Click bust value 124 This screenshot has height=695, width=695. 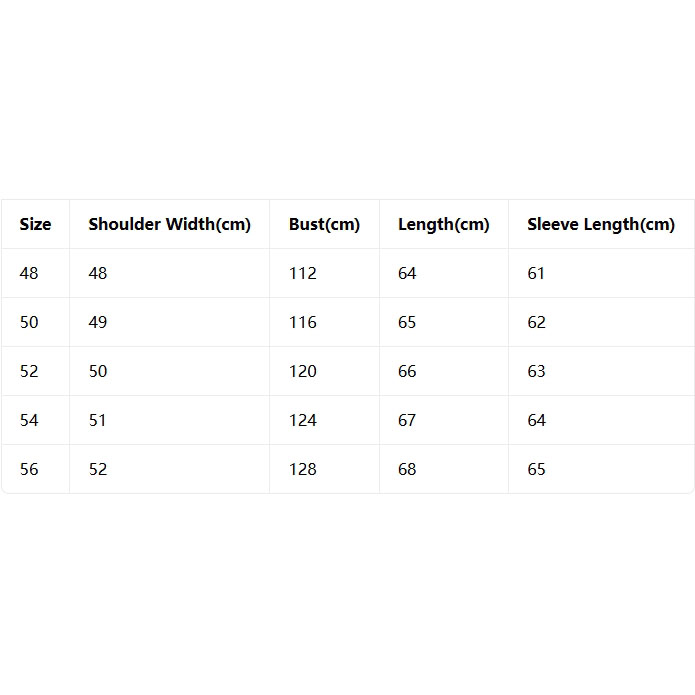pyautogui.click(x=303, y=420)
